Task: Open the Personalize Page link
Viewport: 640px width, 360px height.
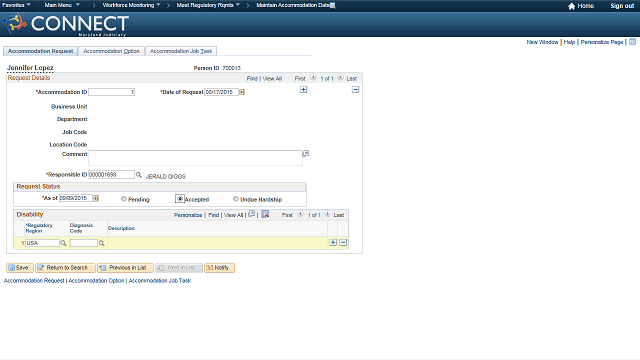Action: click(602, 42)
